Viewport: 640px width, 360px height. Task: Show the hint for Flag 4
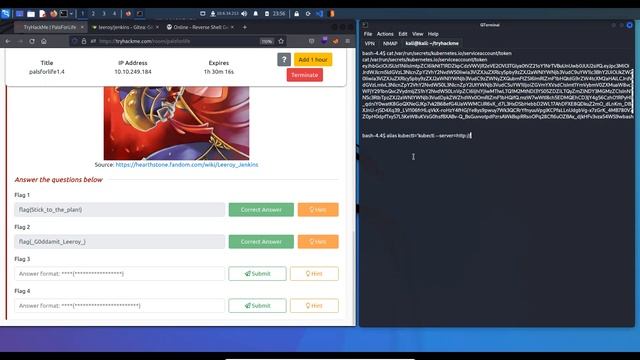tap(314, 306)
